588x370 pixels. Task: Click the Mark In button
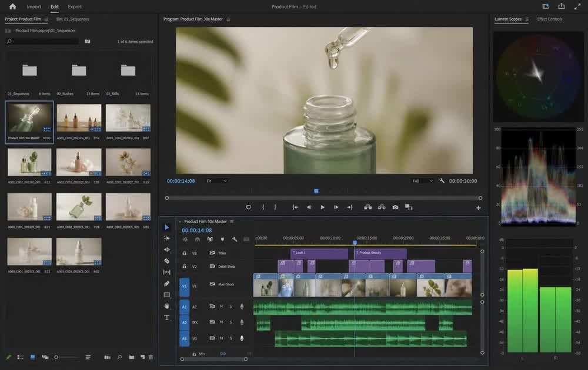(x=263, y=207)
